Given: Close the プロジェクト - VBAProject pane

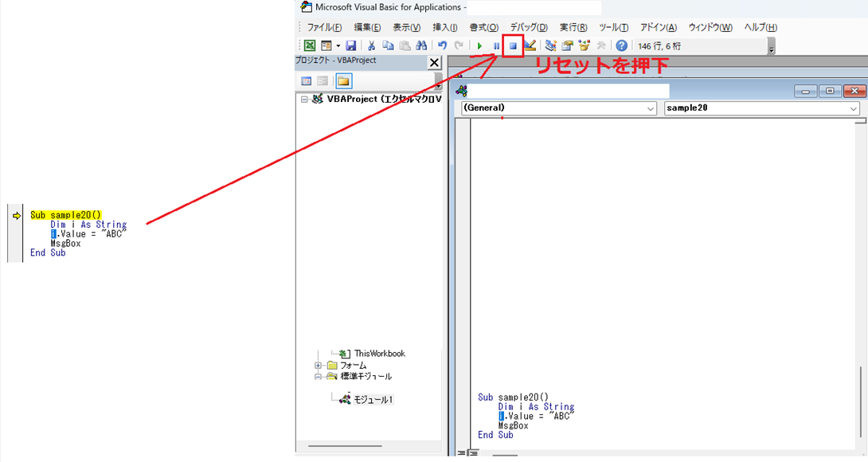Looking at the screenshot, I should pos(435,63).
